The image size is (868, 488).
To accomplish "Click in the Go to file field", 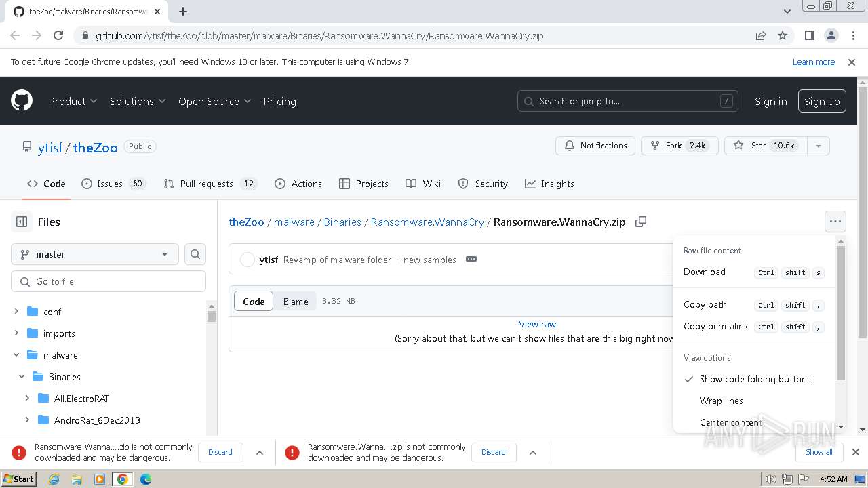I will pos(108,281).
